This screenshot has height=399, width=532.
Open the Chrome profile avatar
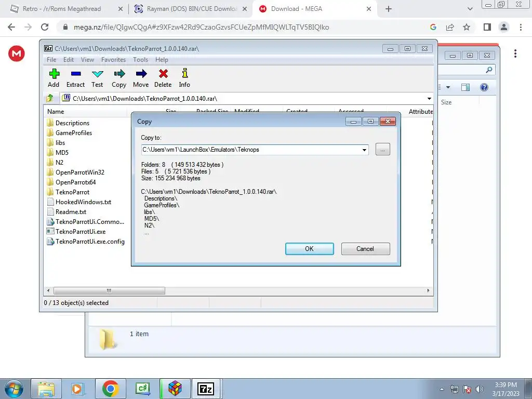(504, 27)
